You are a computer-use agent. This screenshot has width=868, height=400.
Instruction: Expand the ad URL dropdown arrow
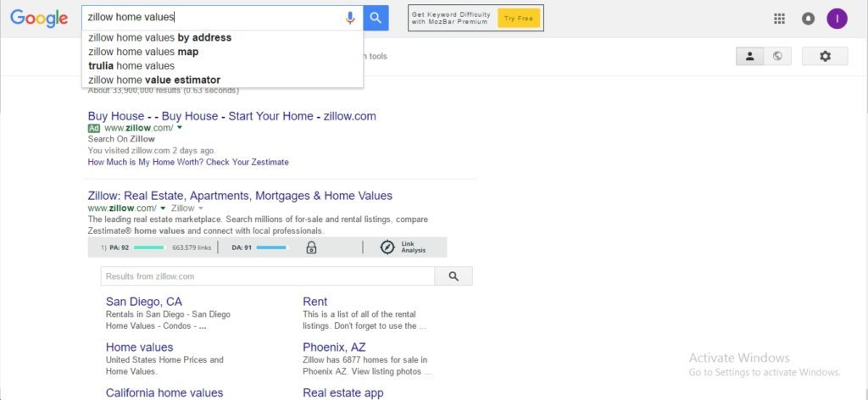[x=180, y=128]
